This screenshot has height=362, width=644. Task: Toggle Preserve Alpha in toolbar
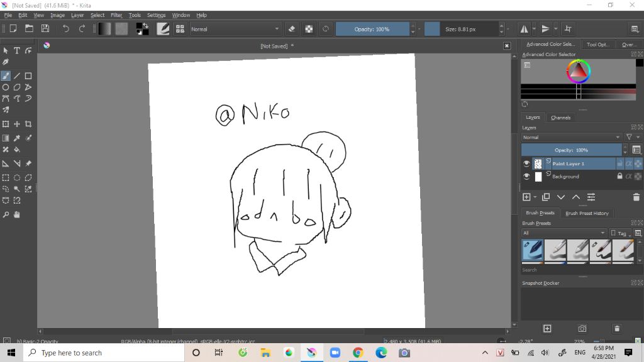click(x=309, y=29)
